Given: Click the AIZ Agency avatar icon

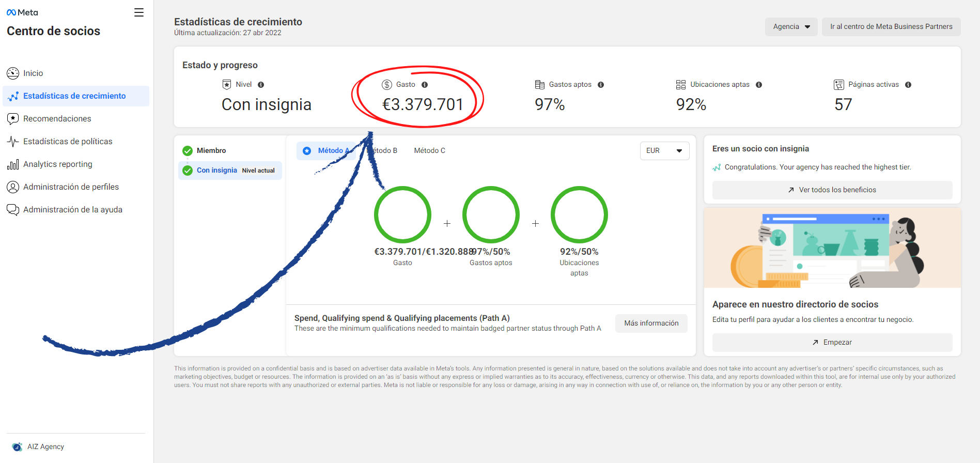Looking at the screenshot, I should point(17,447).
